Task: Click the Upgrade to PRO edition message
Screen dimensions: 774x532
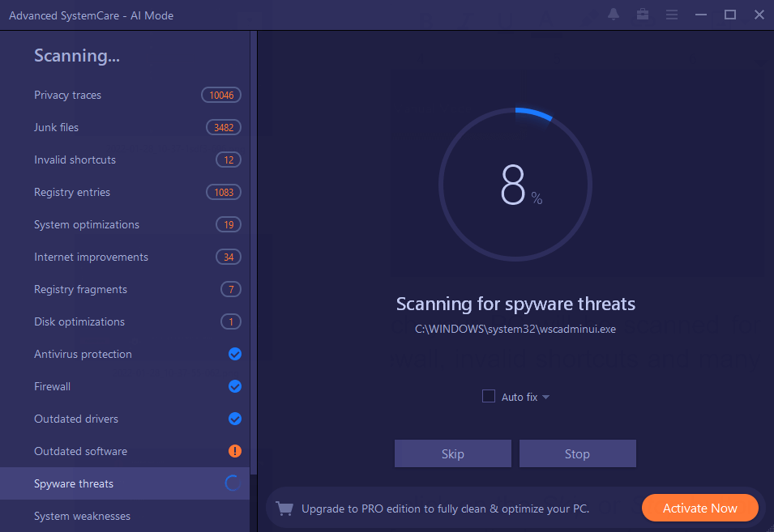Action: point(445,509)
